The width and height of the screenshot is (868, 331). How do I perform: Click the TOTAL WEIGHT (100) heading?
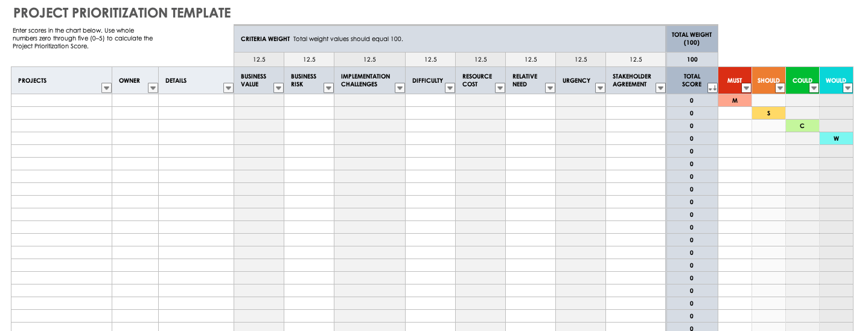point(692,39)
